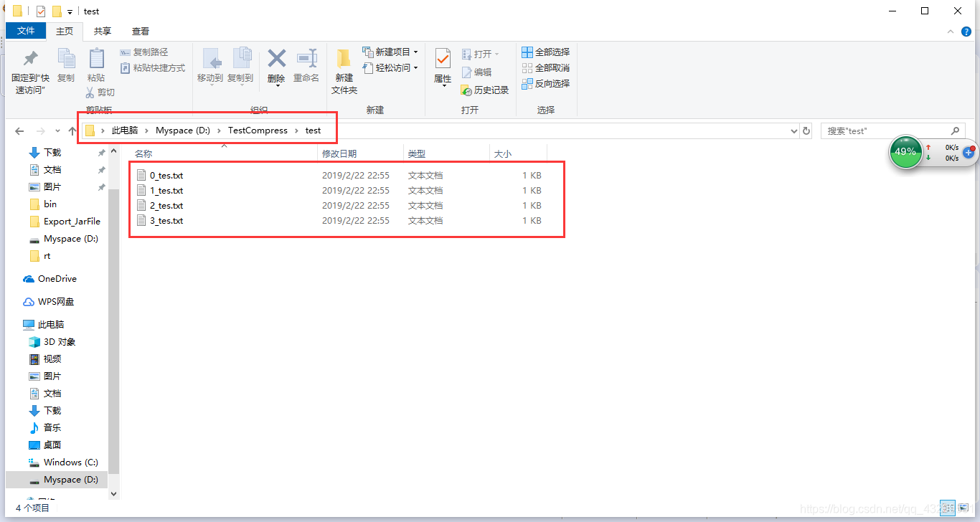Select the file 0_tes.txt

pyautogui.click(x=166, y=175)
